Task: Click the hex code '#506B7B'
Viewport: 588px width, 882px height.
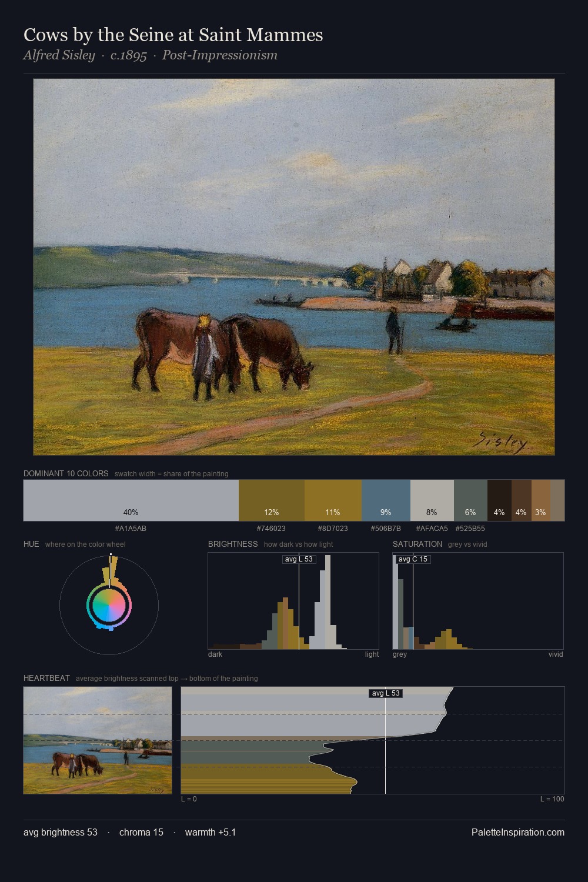Action: (x=386, y=529)
